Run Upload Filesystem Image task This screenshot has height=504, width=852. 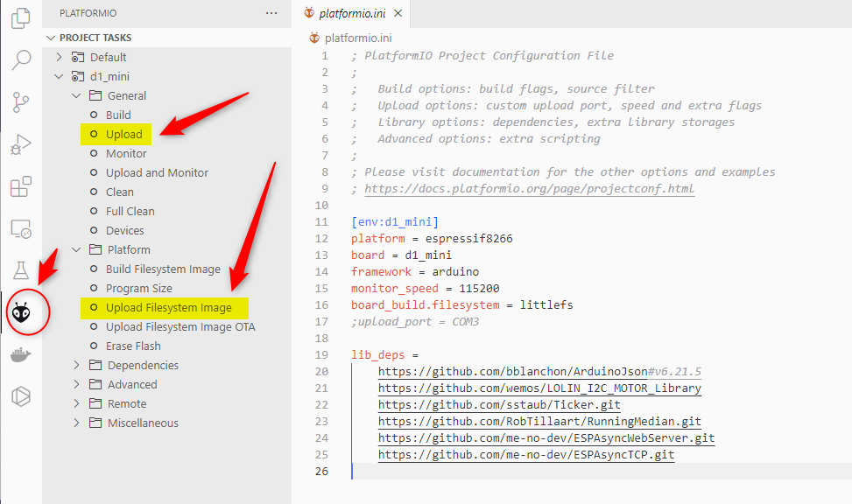(x=168, y=307)
